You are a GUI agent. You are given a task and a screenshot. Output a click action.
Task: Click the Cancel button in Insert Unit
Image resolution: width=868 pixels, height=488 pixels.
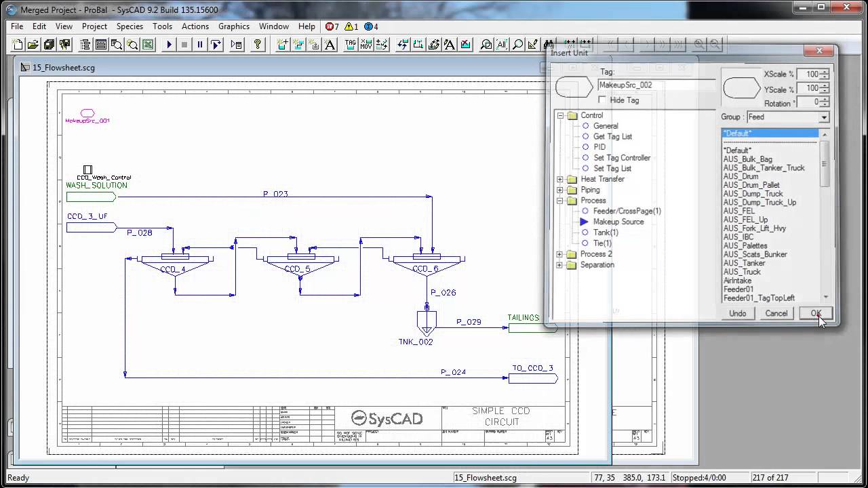point(776,313)
